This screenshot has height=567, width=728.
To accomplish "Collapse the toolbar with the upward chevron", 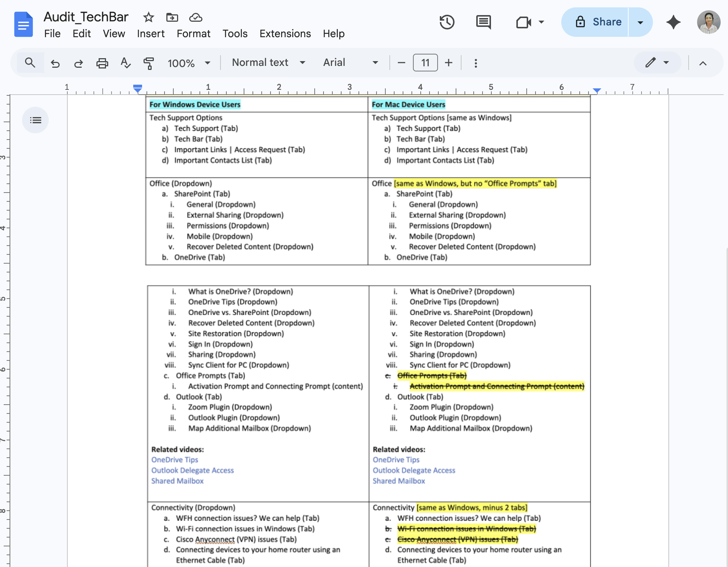I will point(703,63).
